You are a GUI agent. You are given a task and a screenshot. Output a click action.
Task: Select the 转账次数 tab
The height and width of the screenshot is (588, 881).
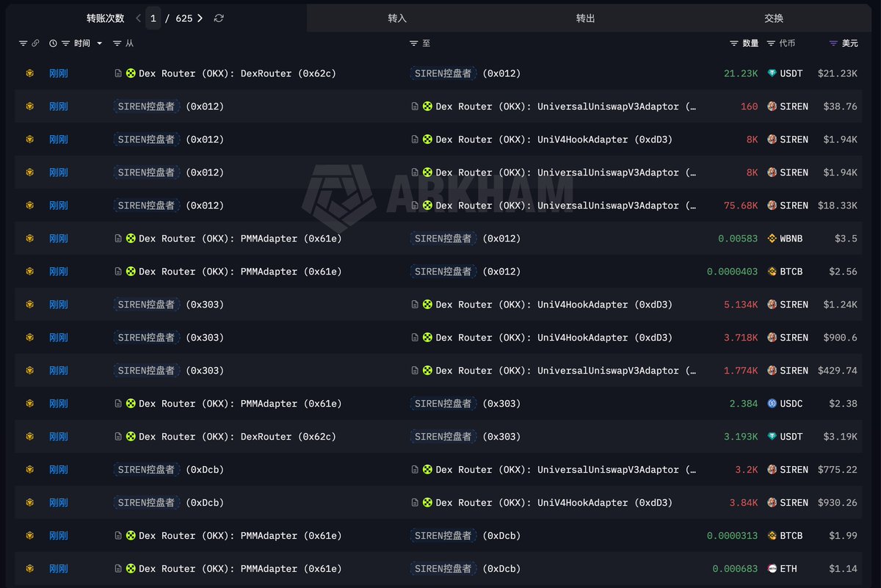[x=105, y=18]
